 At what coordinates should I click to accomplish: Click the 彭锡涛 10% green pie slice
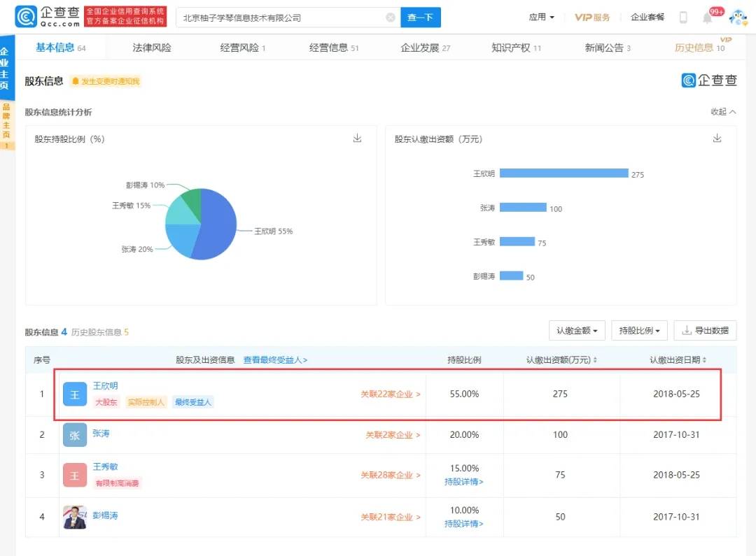194,200
